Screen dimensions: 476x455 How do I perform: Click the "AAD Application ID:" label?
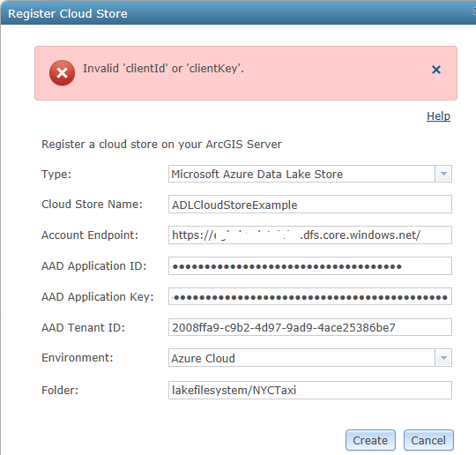(x=94, y=266)
